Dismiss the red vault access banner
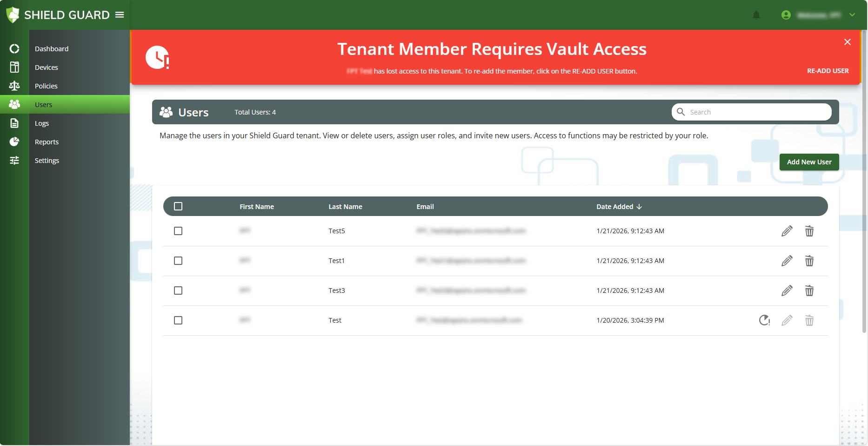The width and height of the screenshot is (868, 446). tap(847, 42)
